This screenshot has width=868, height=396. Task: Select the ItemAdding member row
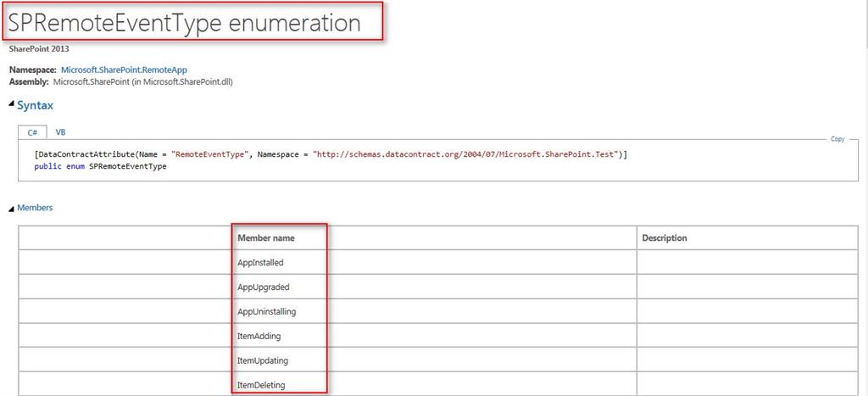point(259,336)
